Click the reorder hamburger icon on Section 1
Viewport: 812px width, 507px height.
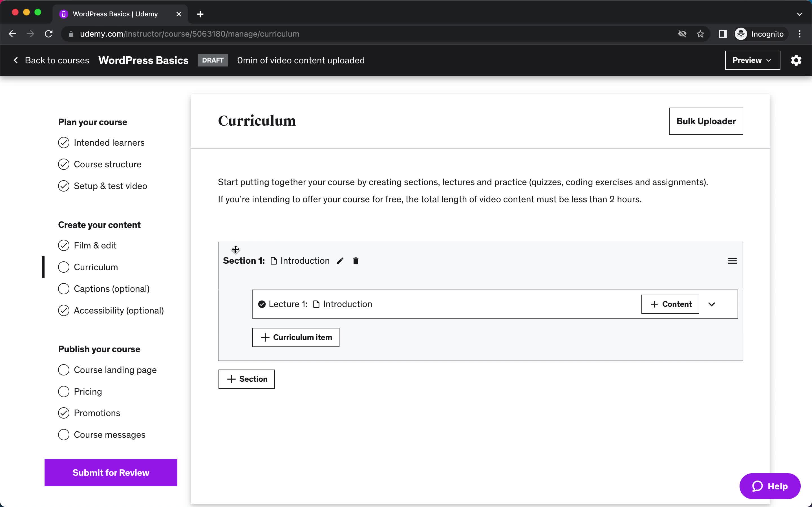[x=732, y=261]
